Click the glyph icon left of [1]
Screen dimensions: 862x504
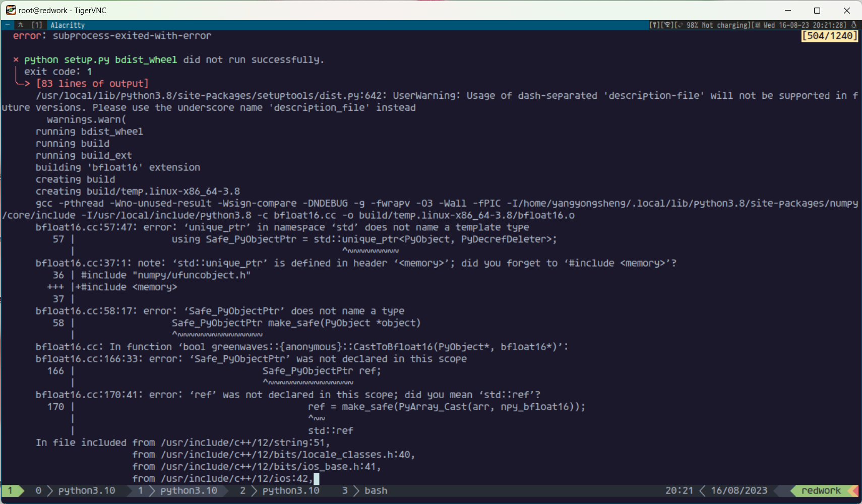point(21,25)
